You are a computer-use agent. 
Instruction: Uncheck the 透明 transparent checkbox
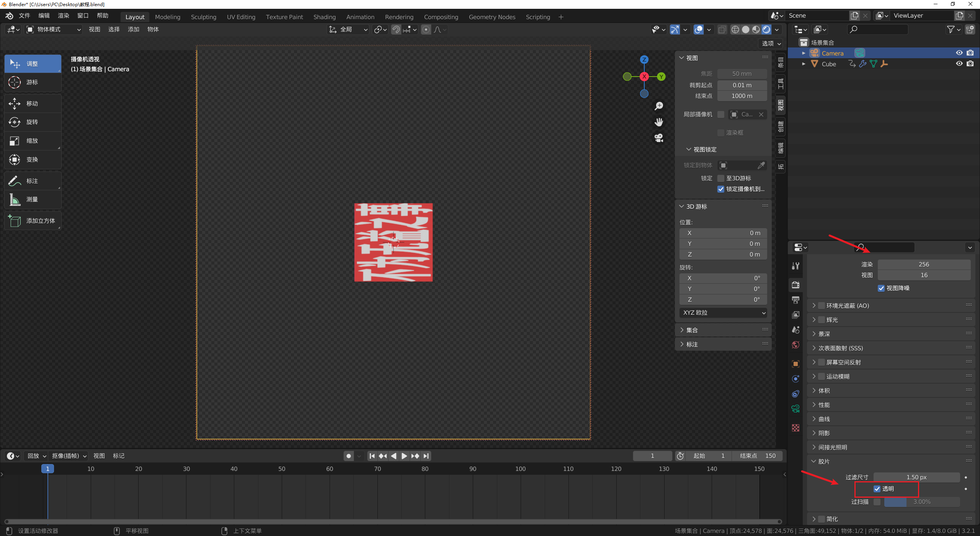(877, 489)
